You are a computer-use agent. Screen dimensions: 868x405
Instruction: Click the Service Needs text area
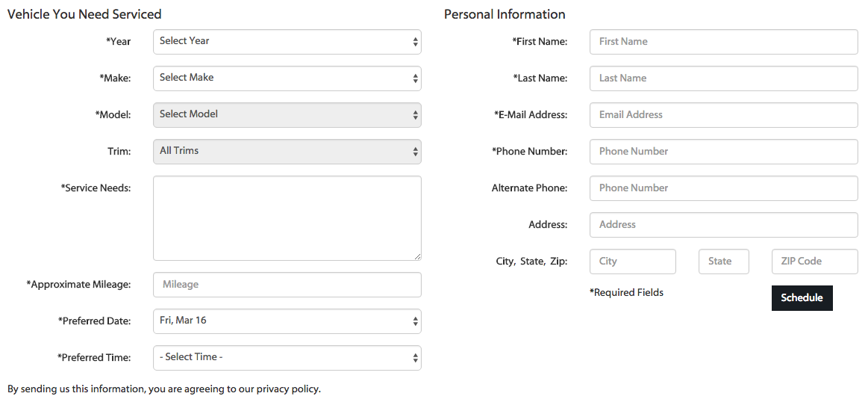point(287,218)
